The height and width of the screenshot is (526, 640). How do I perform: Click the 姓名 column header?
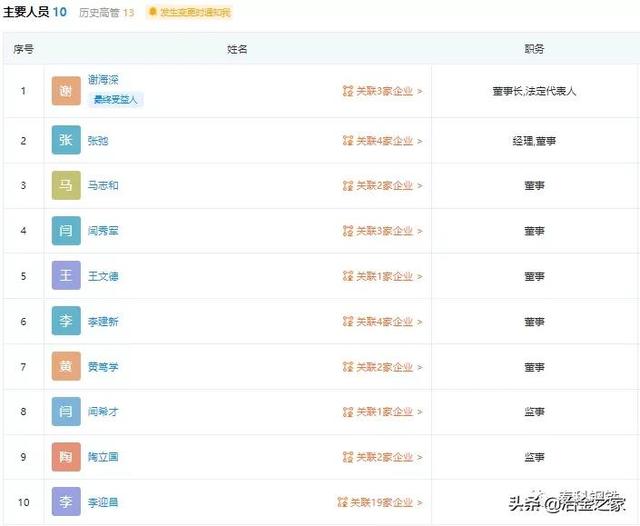point(237,49)
